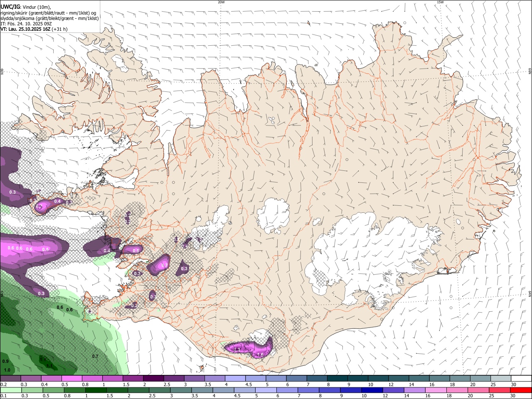
Task: Click the '12' label on the snow scale
Action: (391, 384)
